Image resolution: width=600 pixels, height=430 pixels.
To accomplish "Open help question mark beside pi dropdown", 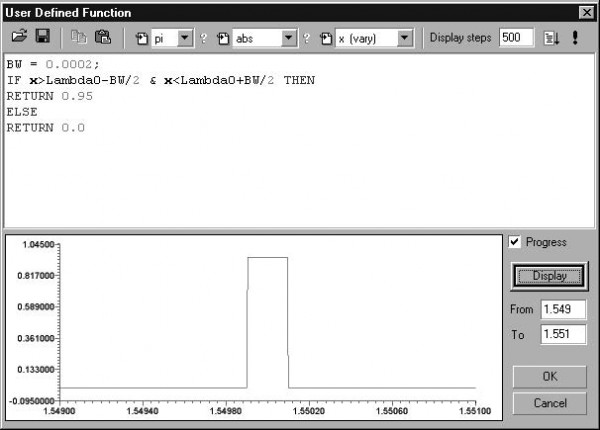I will [203, 38].
